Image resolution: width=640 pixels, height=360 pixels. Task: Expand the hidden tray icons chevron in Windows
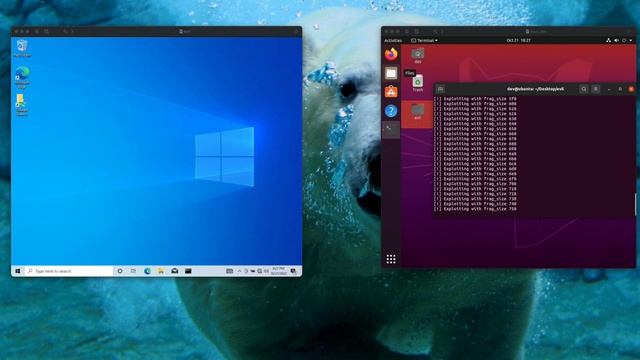(x=239, y=271)
